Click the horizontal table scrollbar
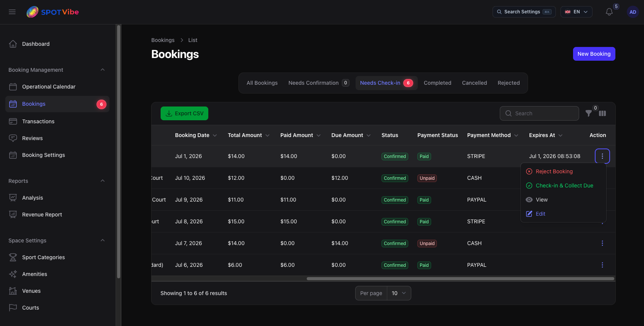 click(x=460, y=279)
